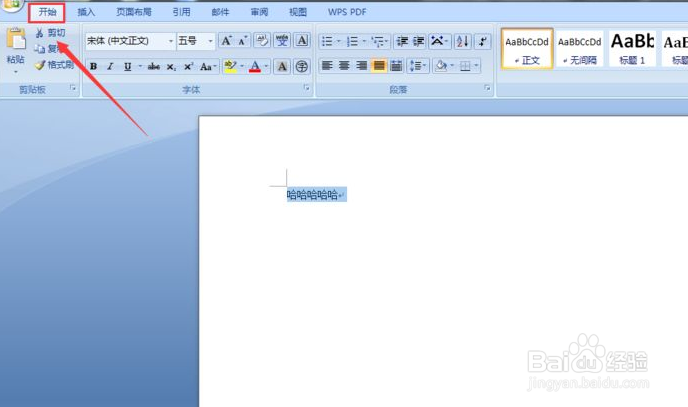Click the Distributed alignment button

click(396, 66)
